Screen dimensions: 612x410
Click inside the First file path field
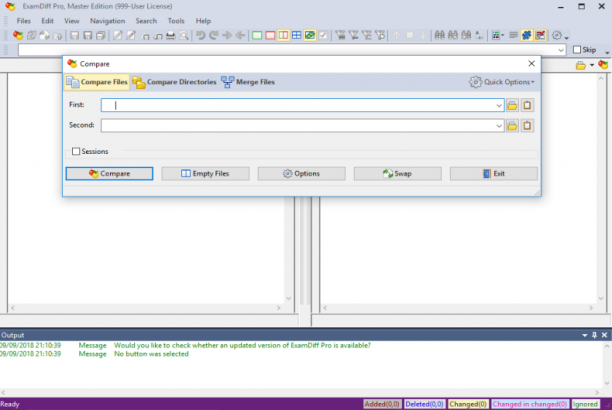point(298,105)
